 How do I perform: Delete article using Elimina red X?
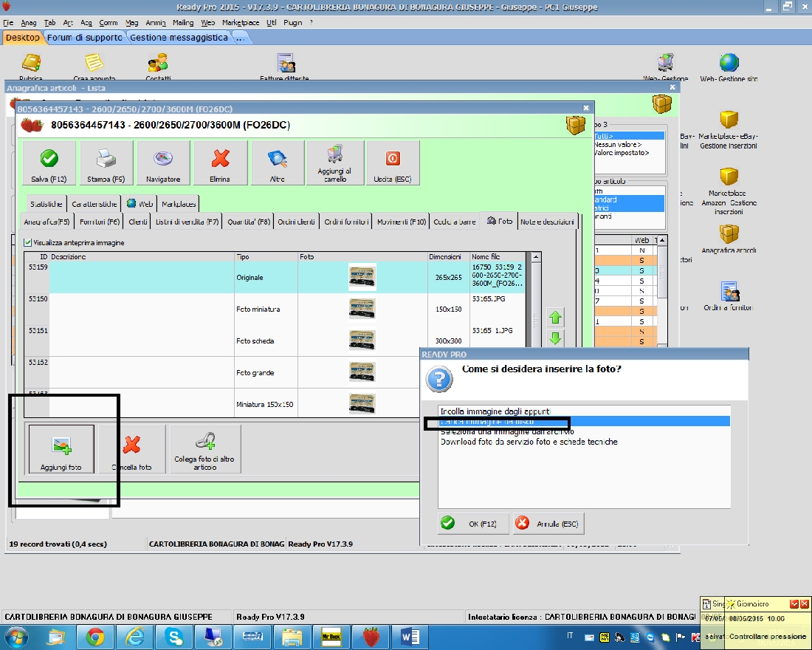point(220,162)
